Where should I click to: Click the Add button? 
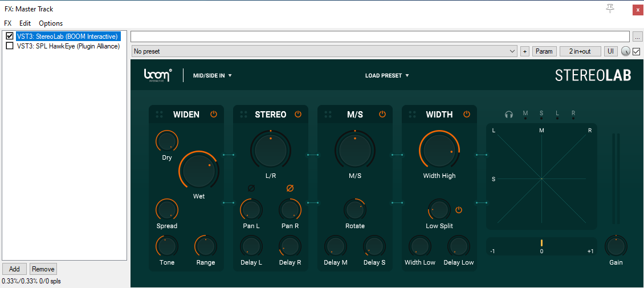click(14, 269)
